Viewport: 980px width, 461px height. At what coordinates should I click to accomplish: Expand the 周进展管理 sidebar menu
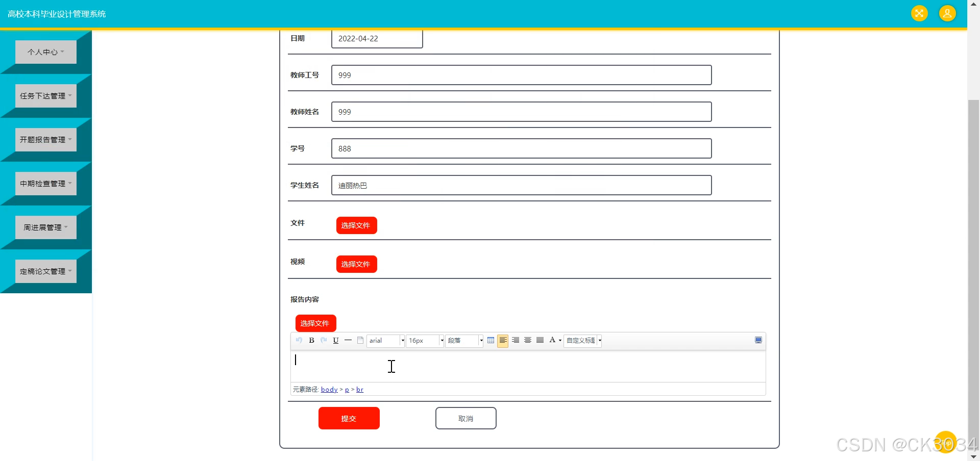[x=46, y=227]
